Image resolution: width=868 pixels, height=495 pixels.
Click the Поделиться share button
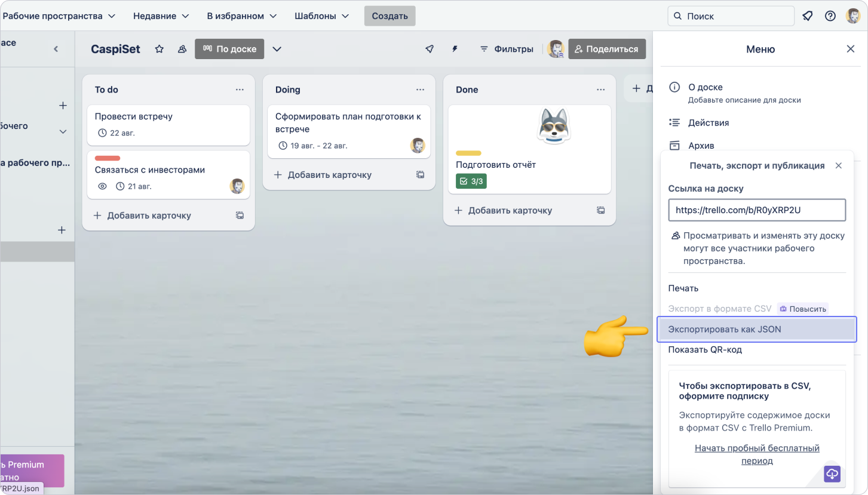(x=607, y=49)
